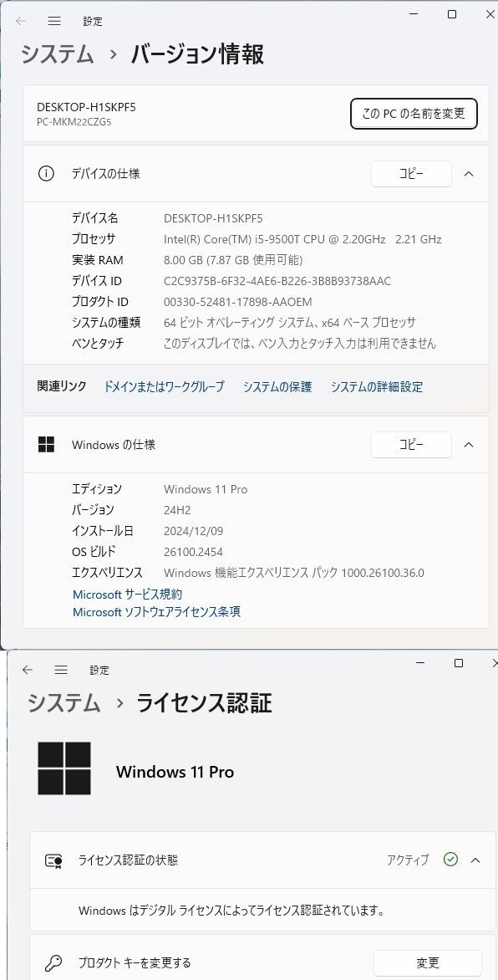498x980 pixels.
Task: Select product ID 00330-52481-17898-AAOEM
Action: (x=238, y=302)
